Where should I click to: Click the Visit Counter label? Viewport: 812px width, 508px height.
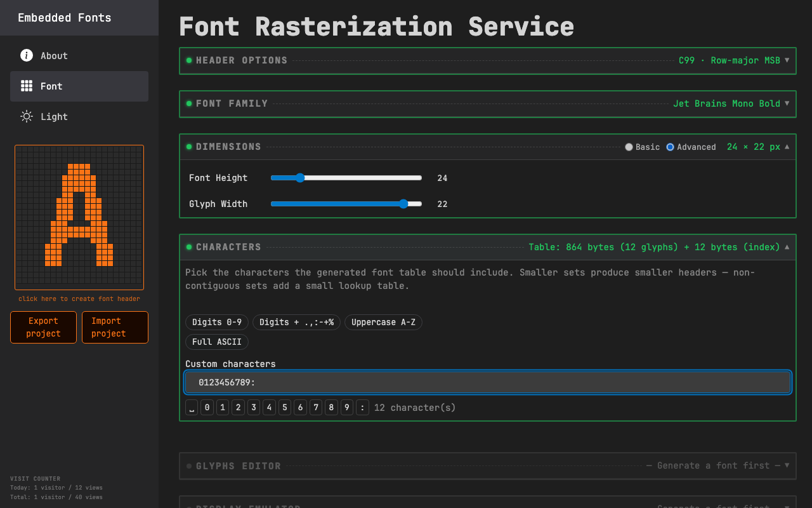(36, 479)
